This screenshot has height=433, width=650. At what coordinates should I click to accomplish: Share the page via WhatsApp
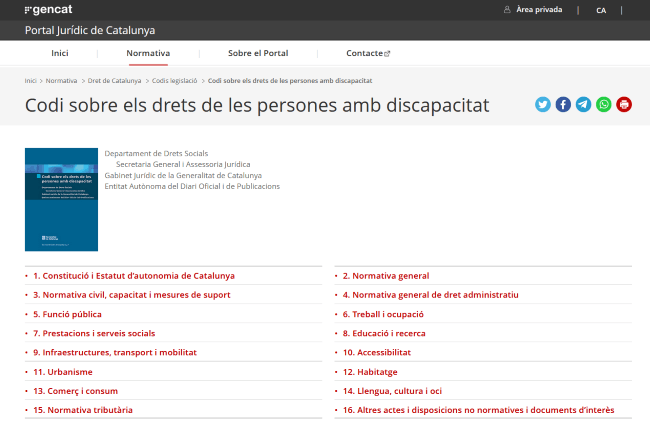(x=604, y=104)
